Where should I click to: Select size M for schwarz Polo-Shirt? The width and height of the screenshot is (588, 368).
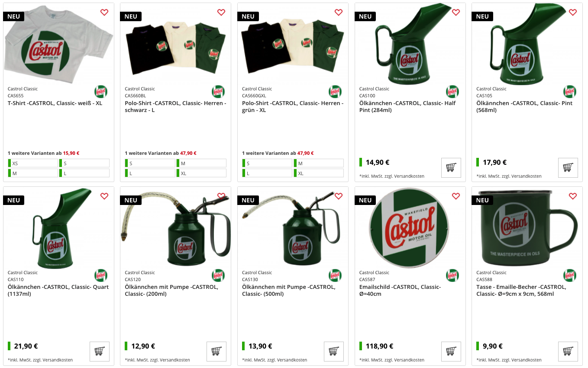(x=201, y=163)
